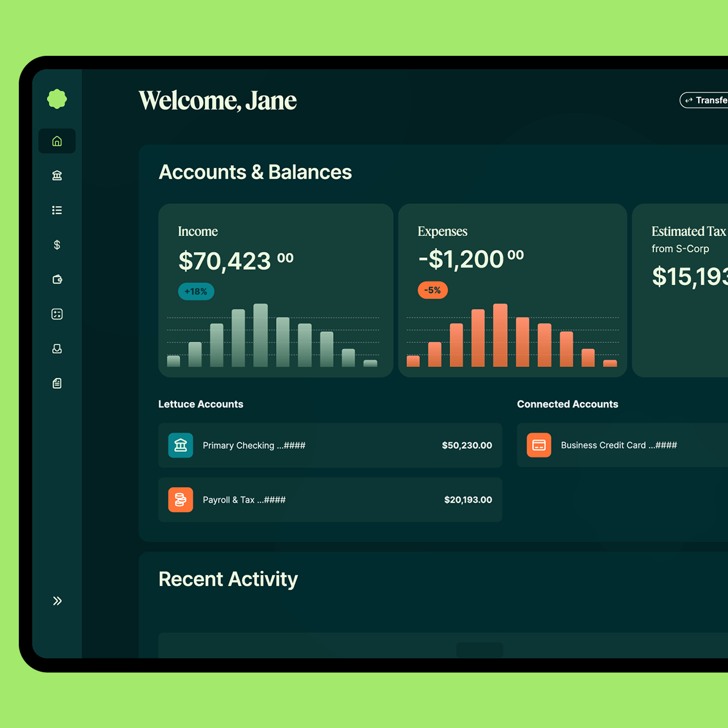This screenshot has height=728, width=728.
Task: Open the checklist tasks sidebar icon
Action: click(57, 314)
